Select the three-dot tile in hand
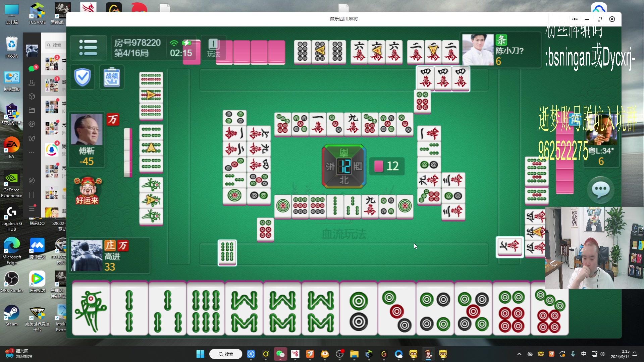This screenshot has height=362, width=644. point(397,309)
